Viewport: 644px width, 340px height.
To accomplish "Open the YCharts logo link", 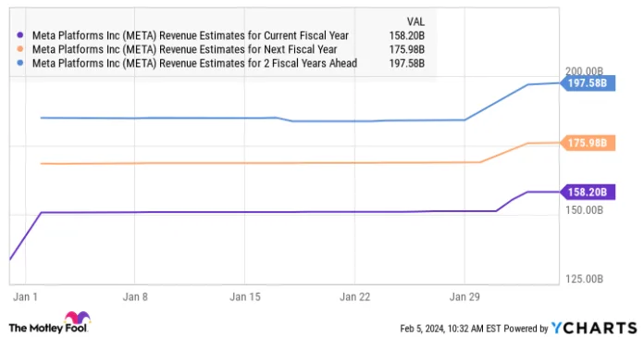I will (594, 328).
